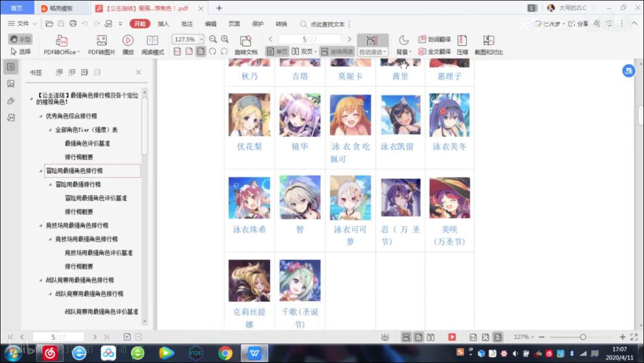Viewport: 644px width, 363px height.
Task: Open thumbnails panel in left sidebar
Action: (x=11, y=84)
